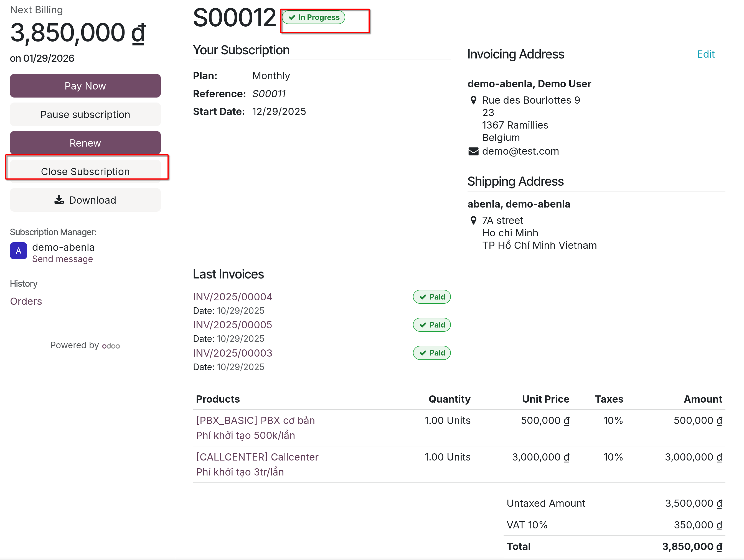Select the demo@test.com email text
The image size is (744, 560).
tap(520, 151)
